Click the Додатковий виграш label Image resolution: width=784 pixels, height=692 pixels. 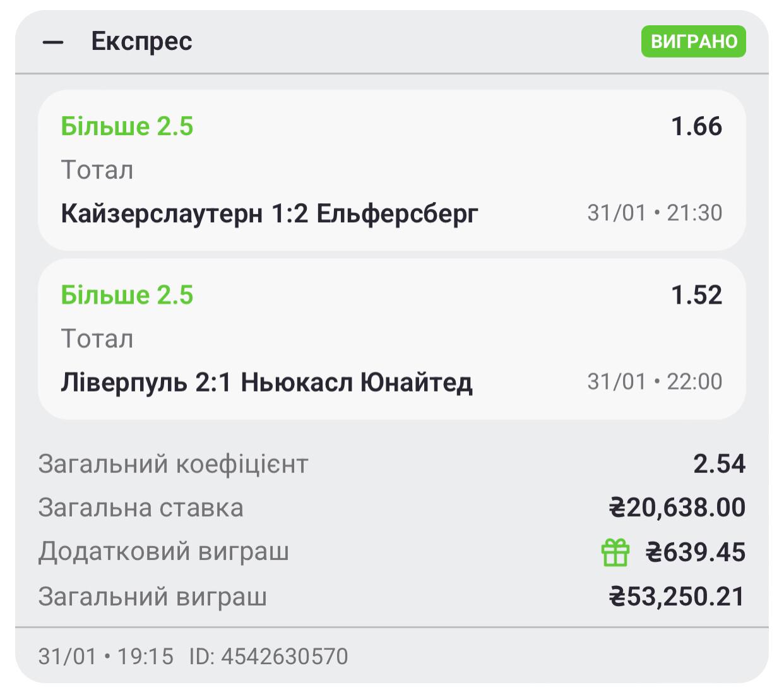(x=163, y=551)
